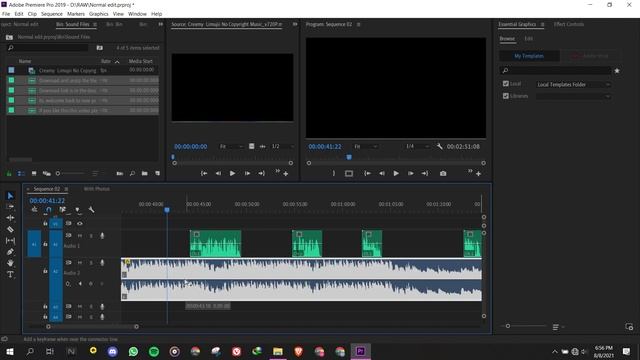Viewport: 640px width, 360px height.
Task: Toggle insert sequences as nests icon
Action: click(34, 210)
